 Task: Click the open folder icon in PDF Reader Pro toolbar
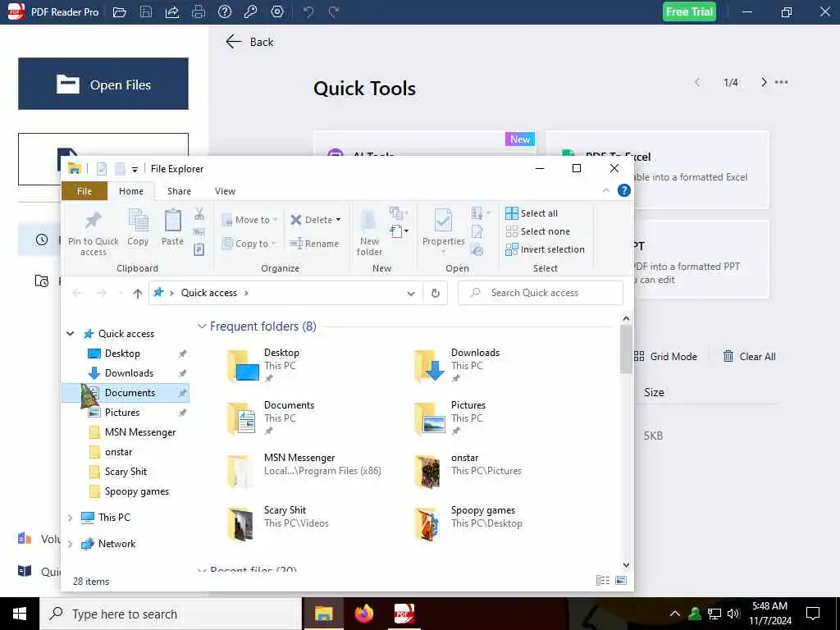120,11
